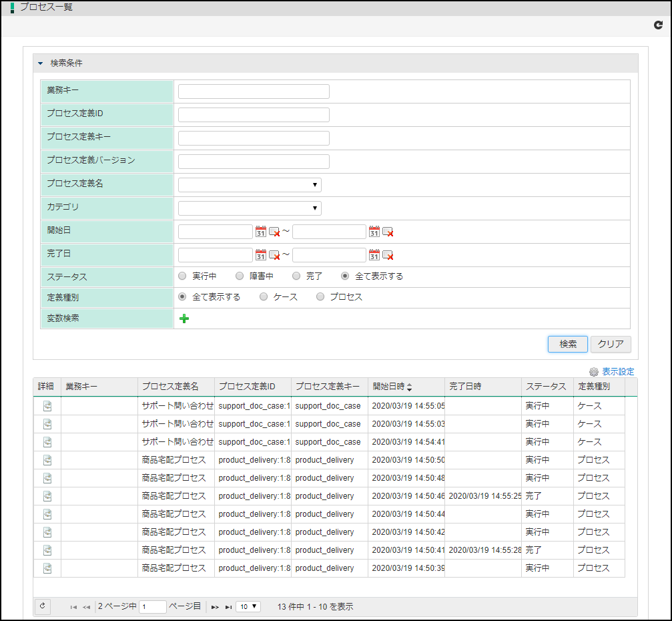This screenshot has width=672, height=621.
Task: Clear the 開始日 end date value
Action: [388, 232]
